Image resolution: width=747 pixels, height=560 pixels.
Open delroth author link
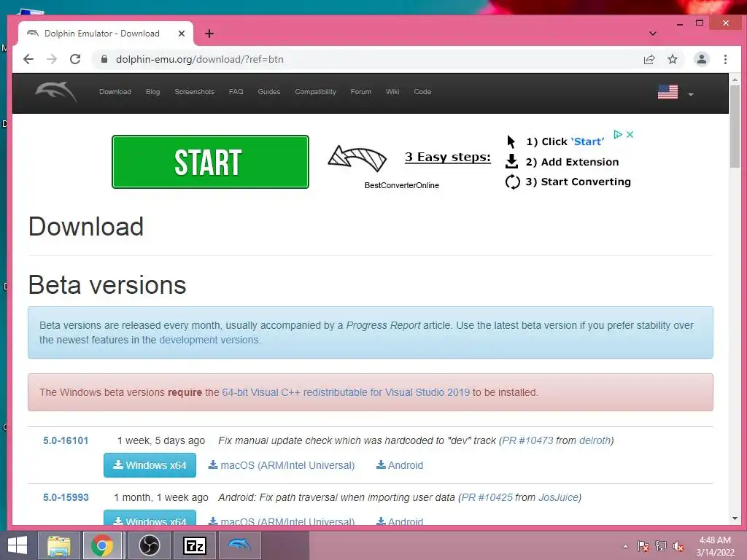pos(595,440)
